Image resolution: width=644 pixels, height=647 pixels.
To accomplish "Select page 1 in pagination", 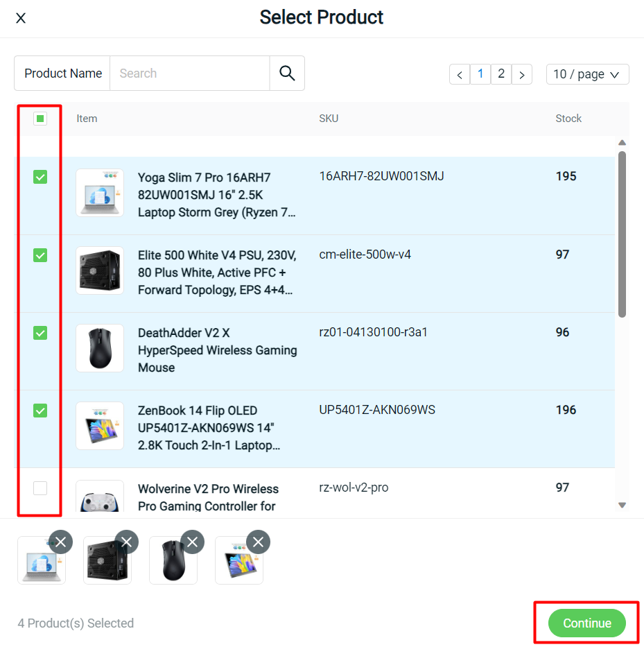I will click(480, 74).
